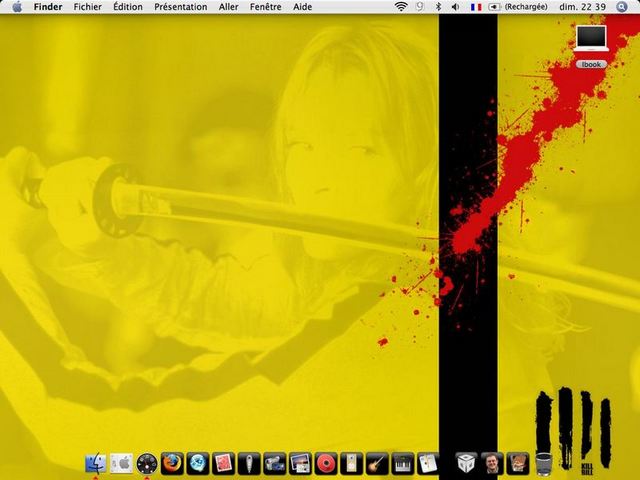Viewport: 640px width, 480px height.
Task: Open the Apple menu
Action: pos(17,7)
